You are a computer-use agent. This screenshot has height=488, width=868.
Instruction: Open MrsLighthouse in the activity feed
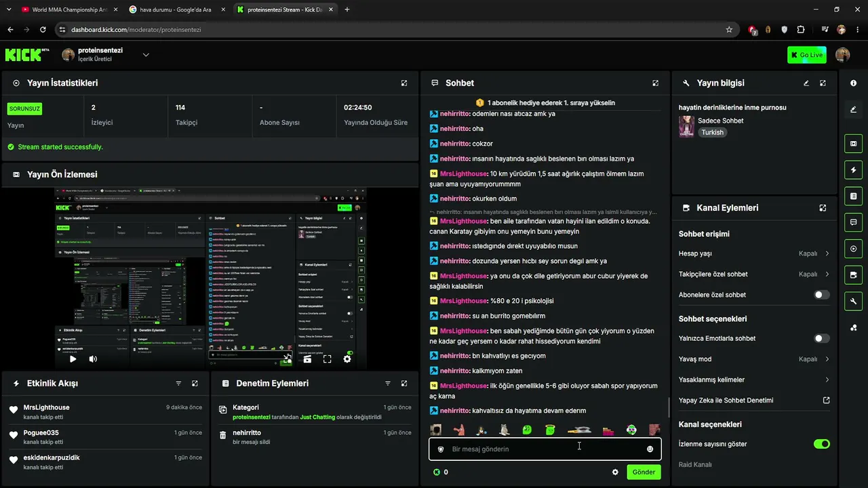point(46,407)
